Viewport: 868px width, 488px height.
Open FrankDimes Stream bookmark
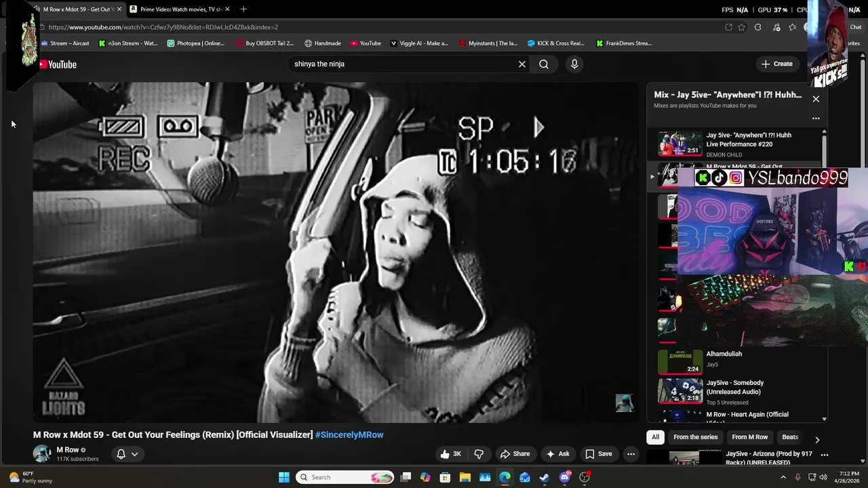[624, 43]
